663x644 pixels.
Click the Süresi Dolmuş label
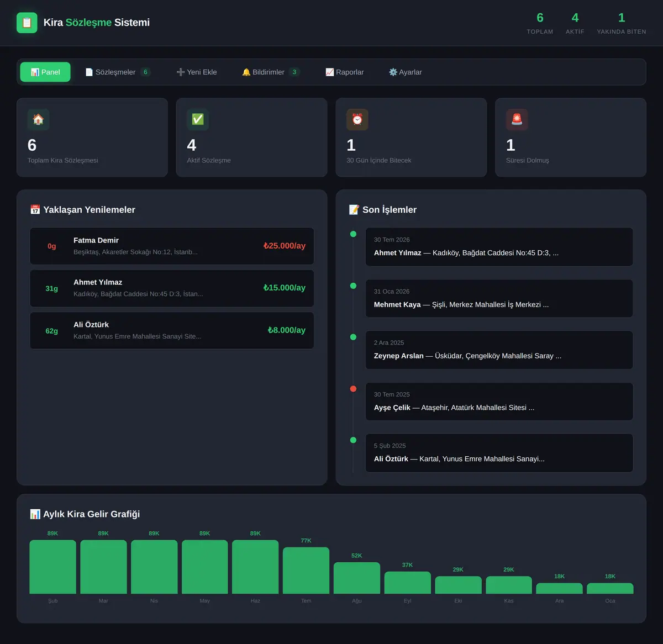pyautogui.click(x=528, y=160)
